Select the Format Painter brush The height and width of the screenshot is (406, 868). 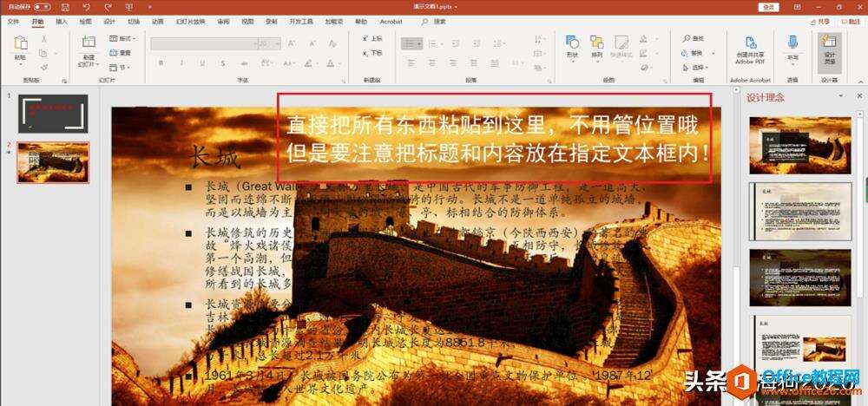click(43, 67)
